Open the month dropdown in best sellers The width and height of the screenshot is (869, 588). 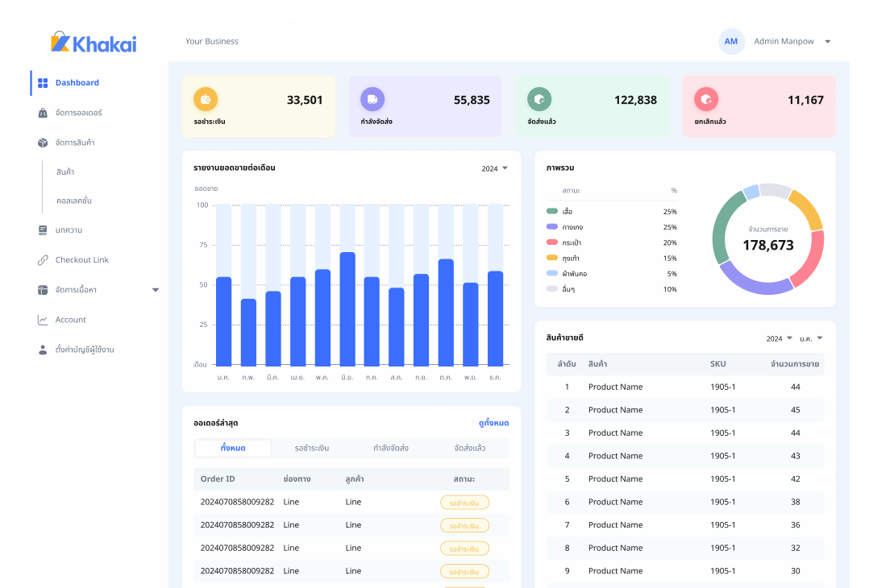pyautogui.click(x=811, y=338)
